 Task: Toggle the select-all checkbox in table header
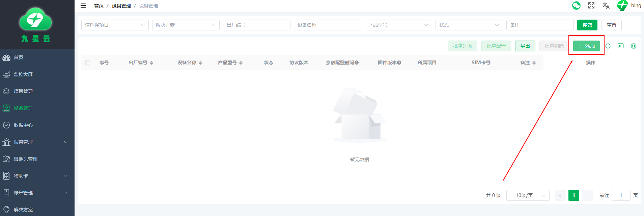(x=88, y=63)
